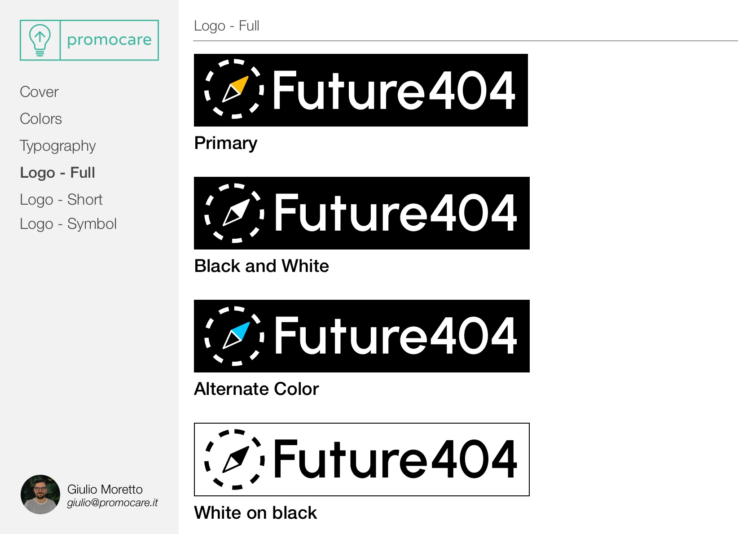Viewport: 756px width, 534px height.
Task: Click the Logo - Full page heading
Action: coord(227,26)
